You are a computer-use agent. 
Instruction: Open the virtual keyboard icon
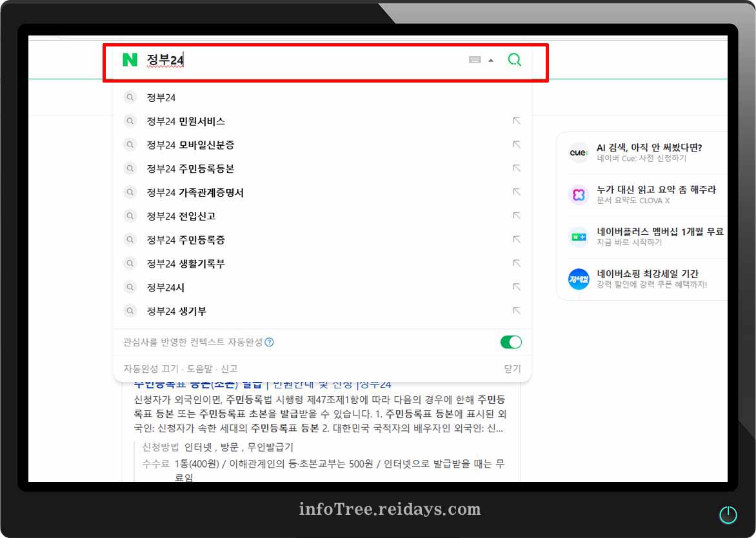click(x=475, y=59)
